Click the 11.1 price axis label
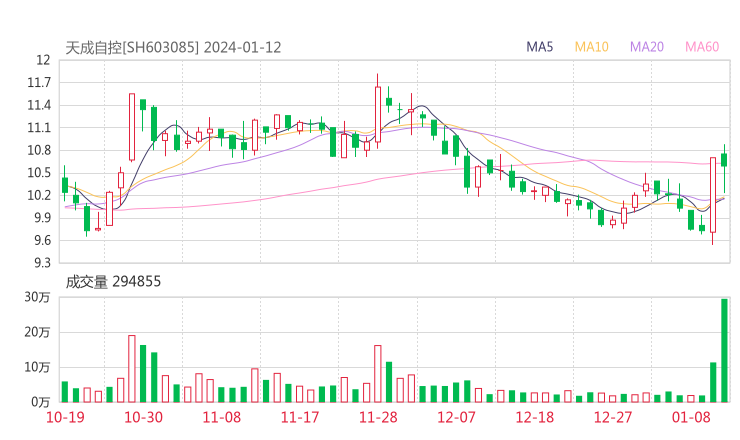 click(x=39, y=128)
